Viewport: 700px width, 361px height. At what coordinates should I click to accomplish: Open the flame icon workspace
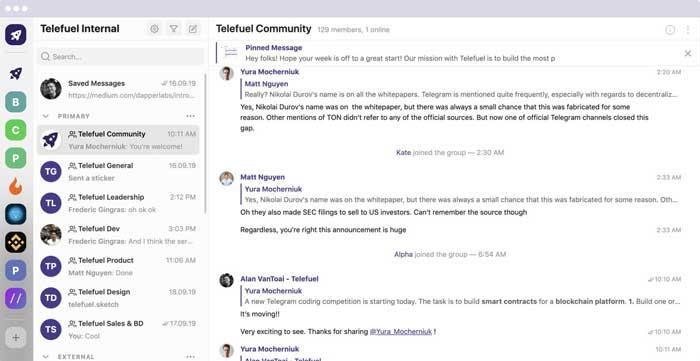16,186
